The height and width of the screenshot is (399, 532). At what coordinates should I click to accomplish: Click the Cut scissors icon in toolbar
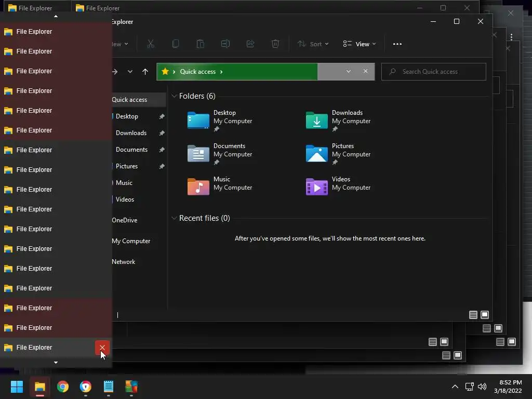pos(151,44)
